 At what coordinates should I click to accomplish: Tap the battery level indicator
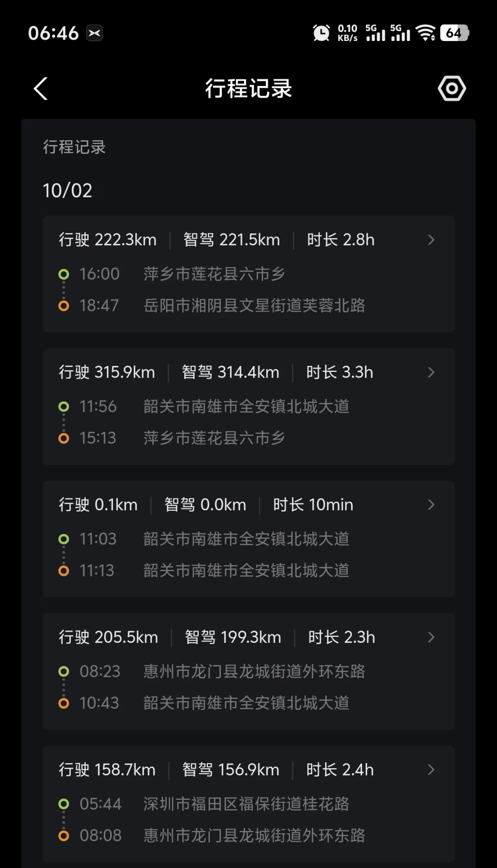[x=454, y=33]
